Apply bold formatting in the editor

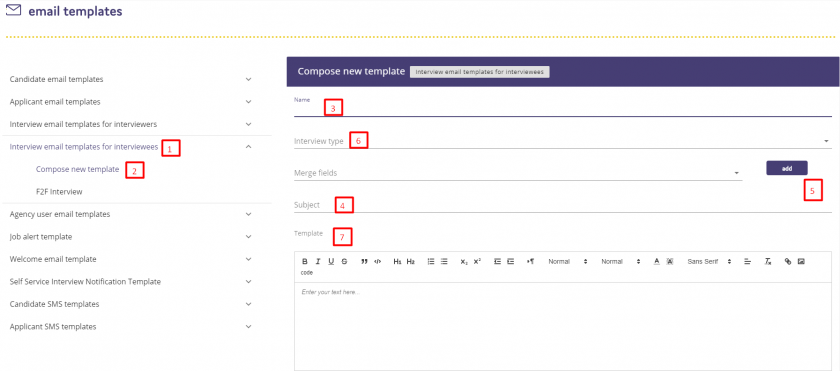tap(305, 261)
